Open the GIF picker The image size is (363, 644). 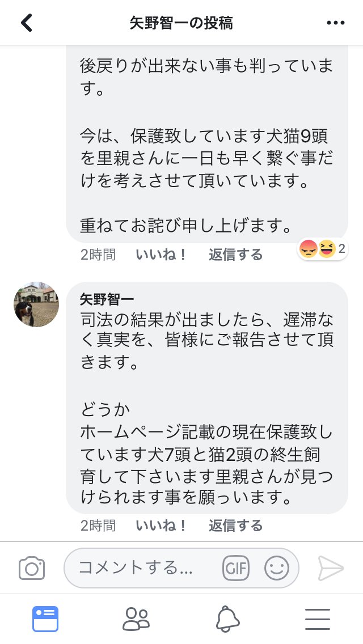tap(235, 567)
